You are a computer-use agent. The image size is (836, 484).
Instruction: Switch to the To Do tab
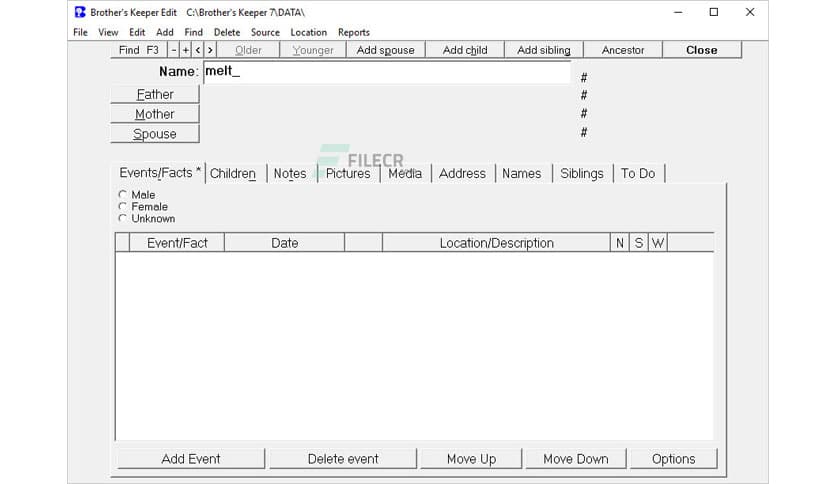[x=638, y=173]
